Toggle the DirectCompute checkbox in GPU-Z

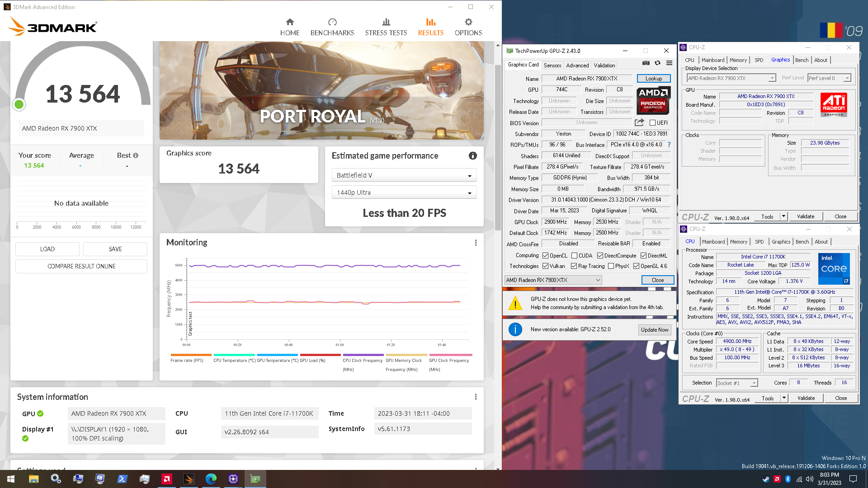(x=600, y=256)
